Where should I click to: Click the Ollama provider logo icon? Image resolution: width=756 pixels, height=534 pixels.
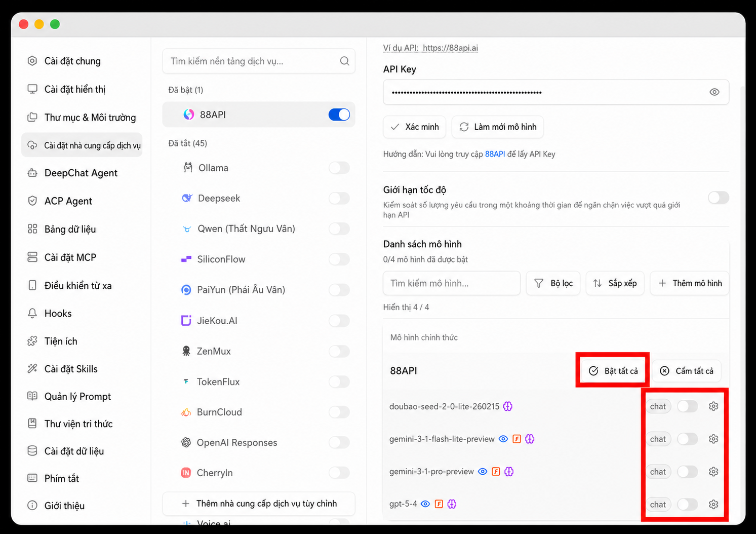click(x=188, y=168)
